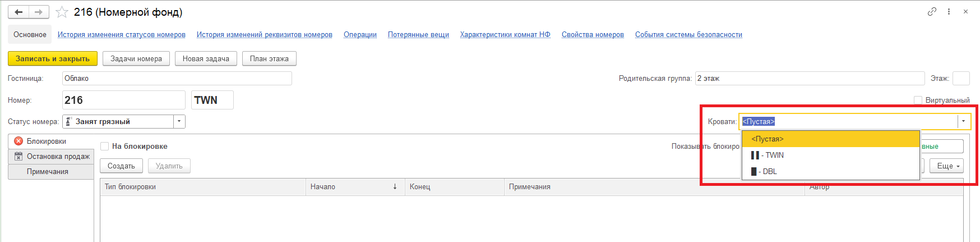Enable the На блокировке checkbox
The image size is (980, 242).
point(104,146)
